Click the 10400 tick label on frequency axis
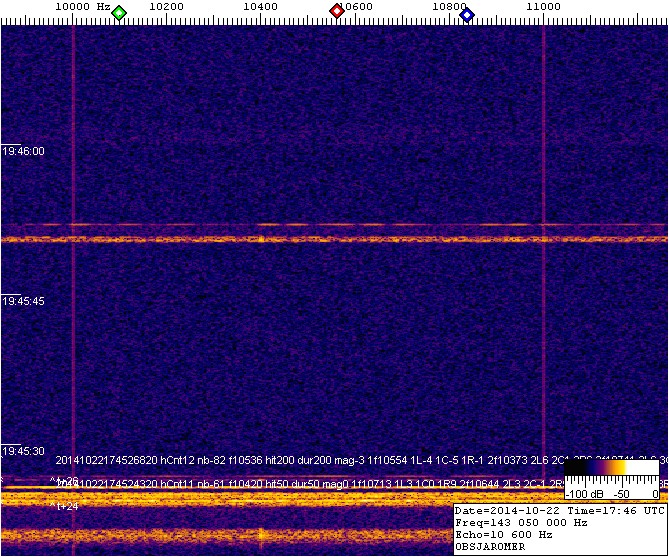Viewport: 669px width, 557px height. (x=260, y=6)
